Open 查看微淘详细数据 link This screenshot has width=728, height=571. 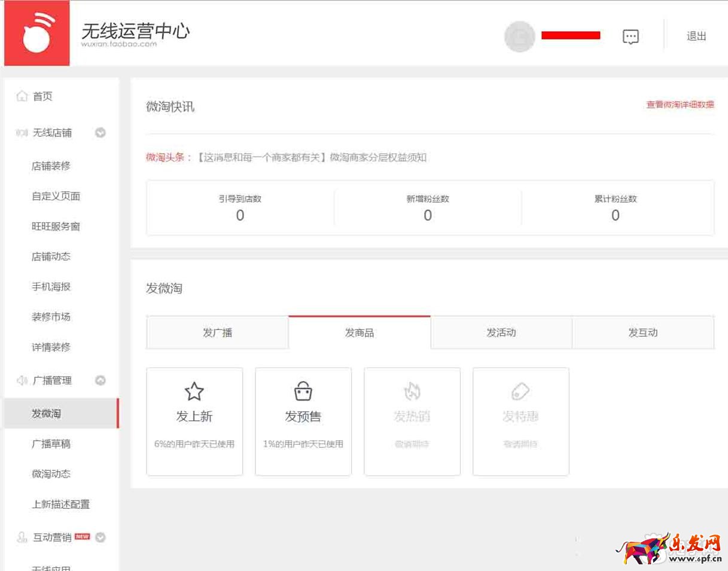pos(680,105)
